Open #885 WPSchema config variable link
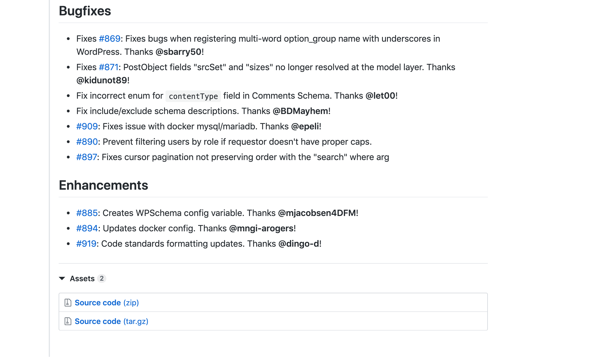The width and height of the screenshot is (598, 364). [87, 213]
